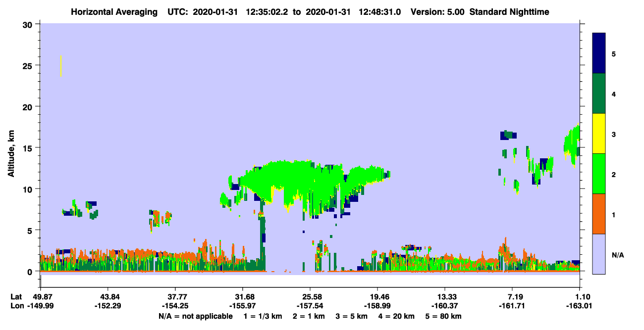The height and width of the screenshot is (330, 644).
Task: Click the dark green colorbar segment labeled 4
Action: [x=599, y=93]
